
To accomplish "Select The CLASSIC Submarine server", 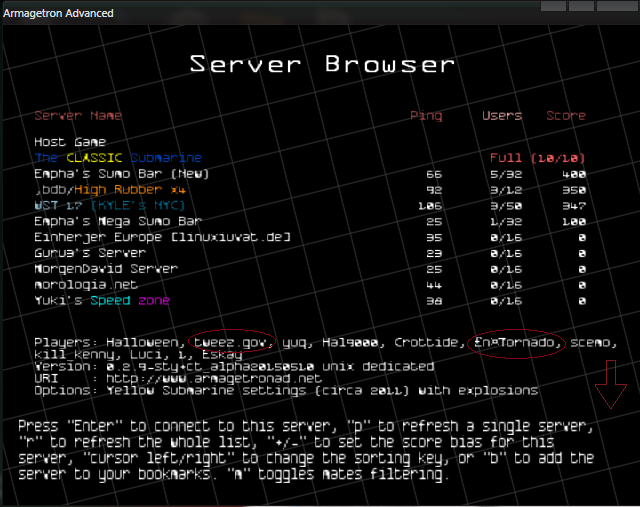I will pyautogui.click(x=118, y=158).
